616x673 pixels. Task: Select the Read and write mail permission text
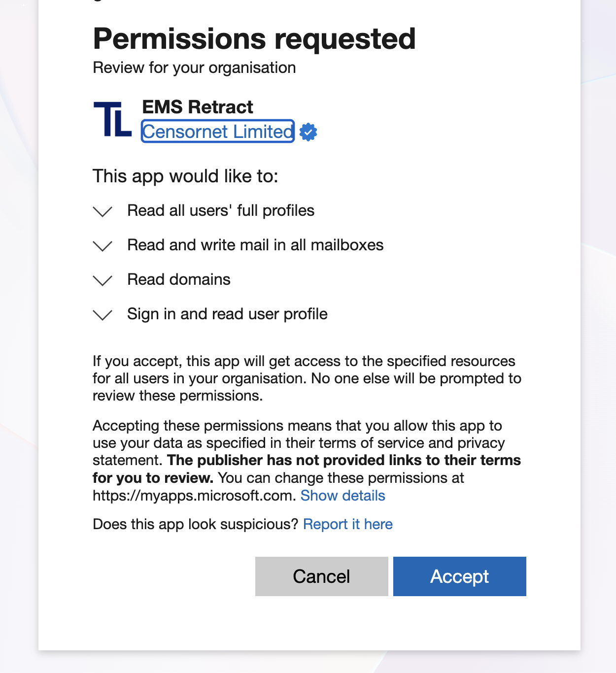click(255, 245)
